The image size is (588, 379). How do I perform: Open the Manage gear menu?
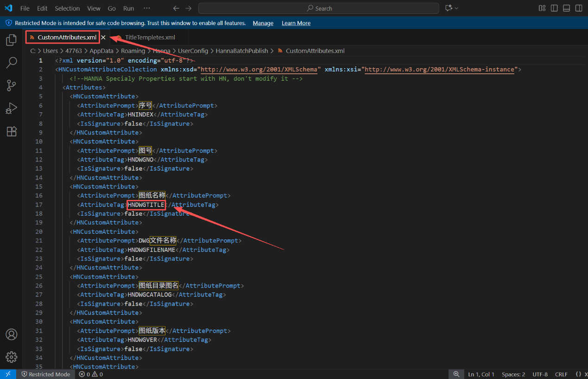point(11,357)
